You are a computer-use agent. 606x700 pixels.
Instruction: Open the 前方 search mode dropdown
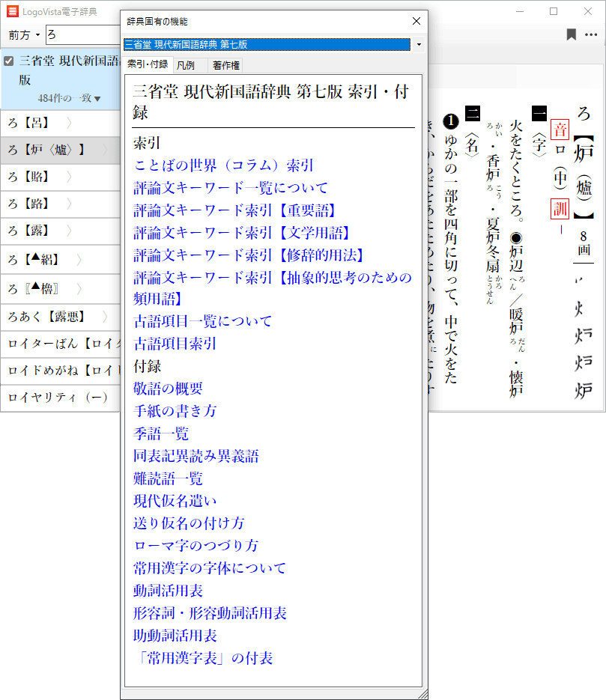pos(24,35)
